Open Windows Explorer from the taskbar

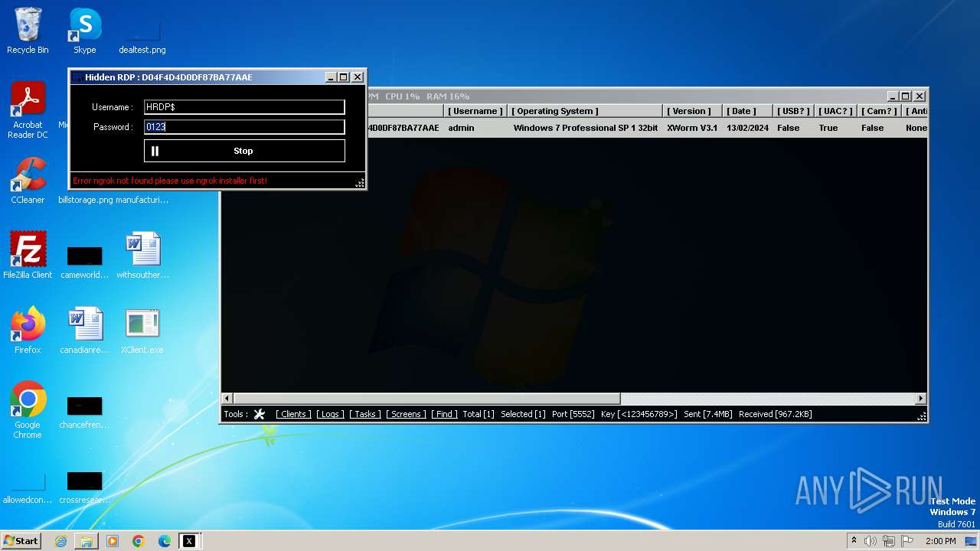click(x=87, y=541)
